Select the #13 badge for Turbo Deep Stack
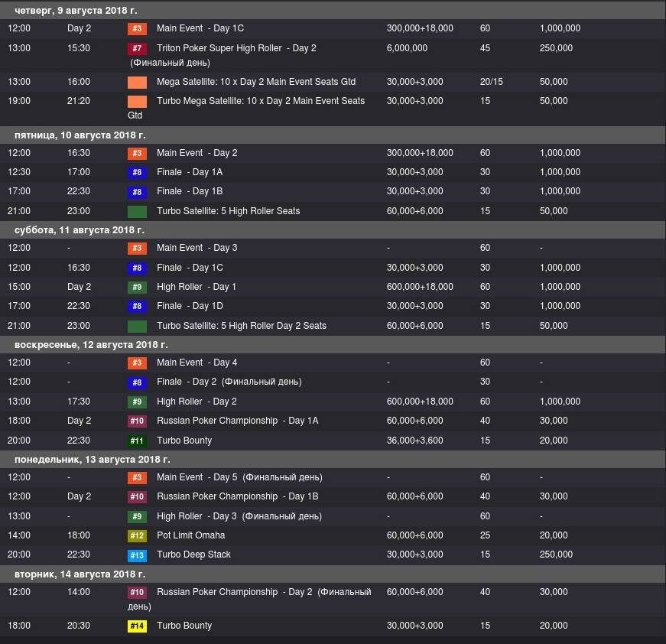Image resolution: width=666 pixels, height=644 pixels. tap(137, 555)
